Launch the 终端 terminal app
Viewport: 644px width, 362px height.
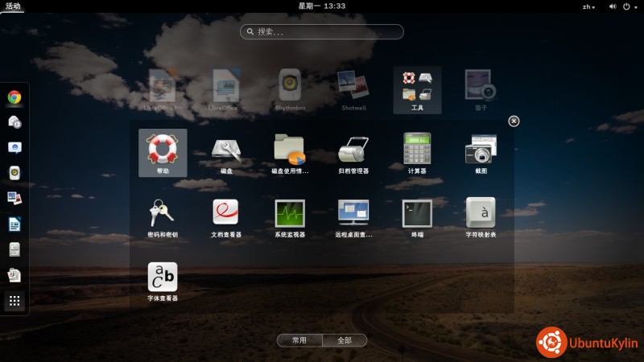click(417, 214)
